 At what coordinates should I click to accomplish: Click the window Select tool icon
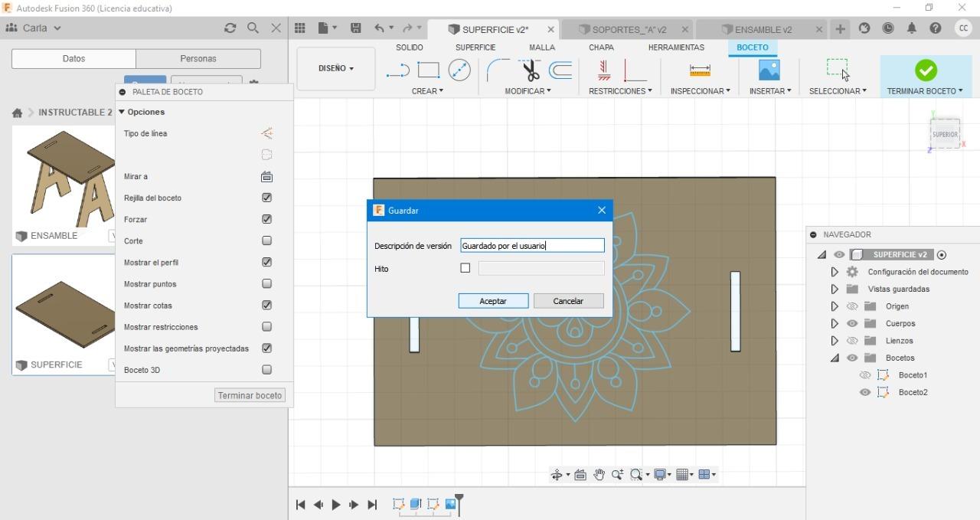[838, 70]
